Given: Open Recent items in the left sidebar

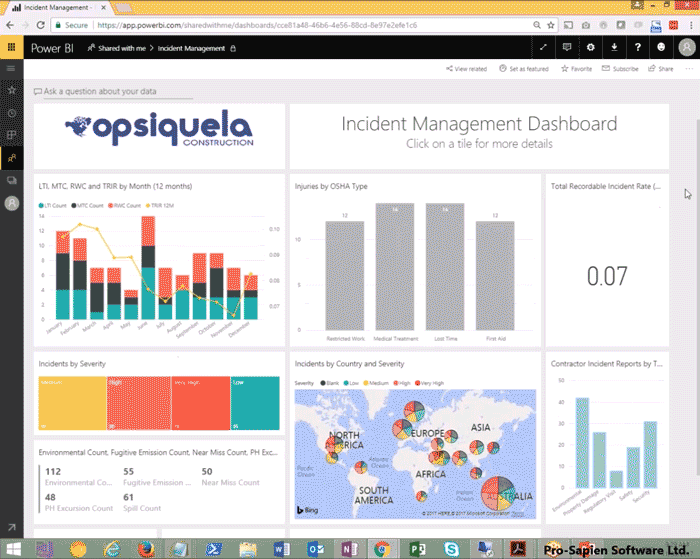Looking at the screenshot, I should (12, 113).
